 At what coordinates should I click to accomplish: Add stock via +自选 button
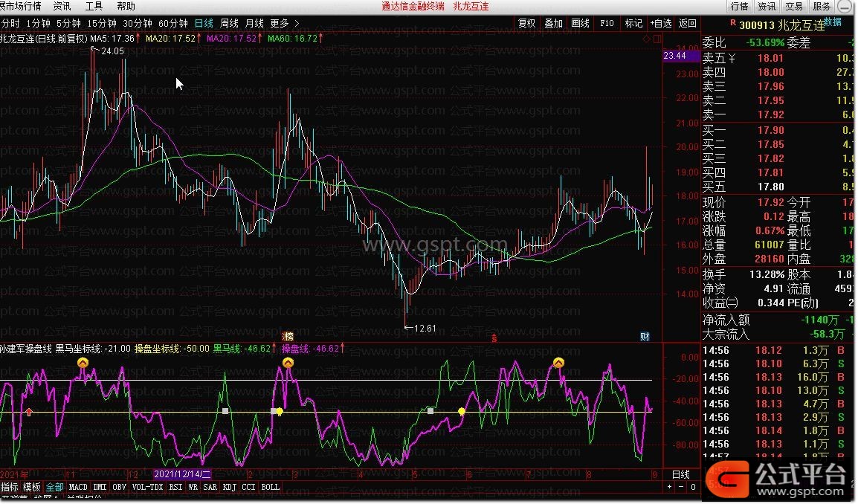660,23
